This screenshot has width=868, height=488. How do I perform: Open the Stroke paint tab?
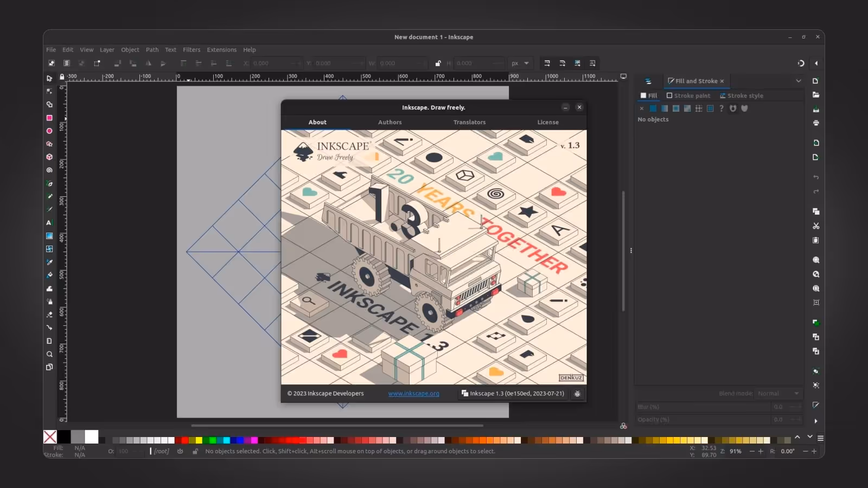(x=688, y=96)
